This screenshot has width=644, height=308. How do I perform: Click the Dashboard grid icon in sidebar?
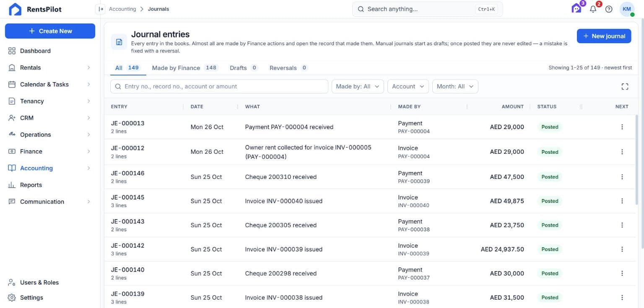[12, 51]
